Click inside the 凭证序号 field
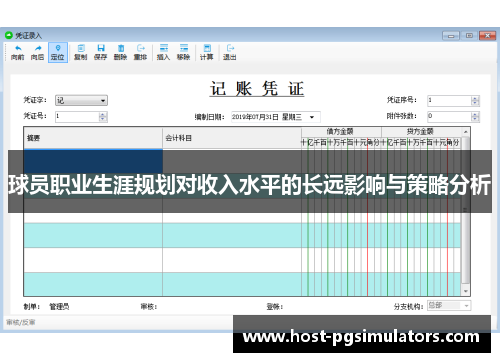 [x=450, y=100]
